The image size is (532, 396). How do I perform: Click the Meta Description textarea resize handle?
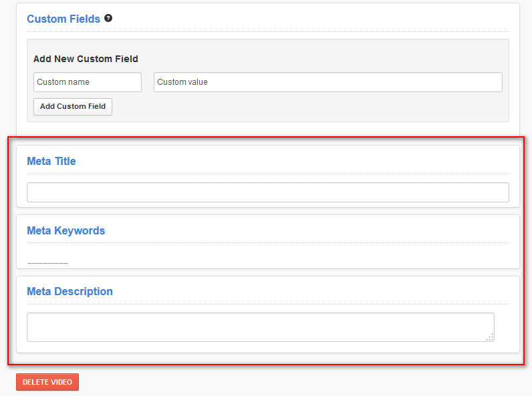(x=490, y=337)
